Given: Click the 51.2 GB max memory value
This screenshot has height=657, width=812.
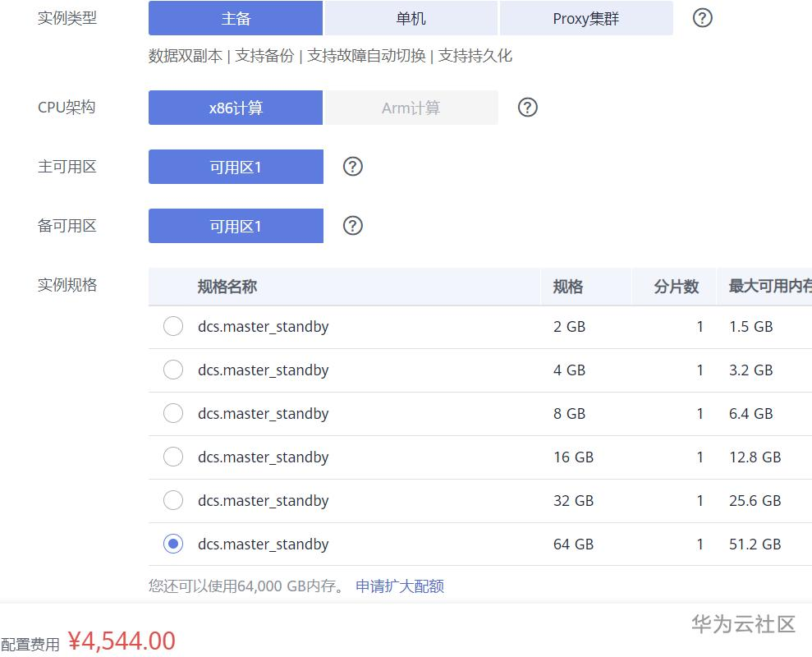Looking at the screenshot, I should (x=755, y=544).
